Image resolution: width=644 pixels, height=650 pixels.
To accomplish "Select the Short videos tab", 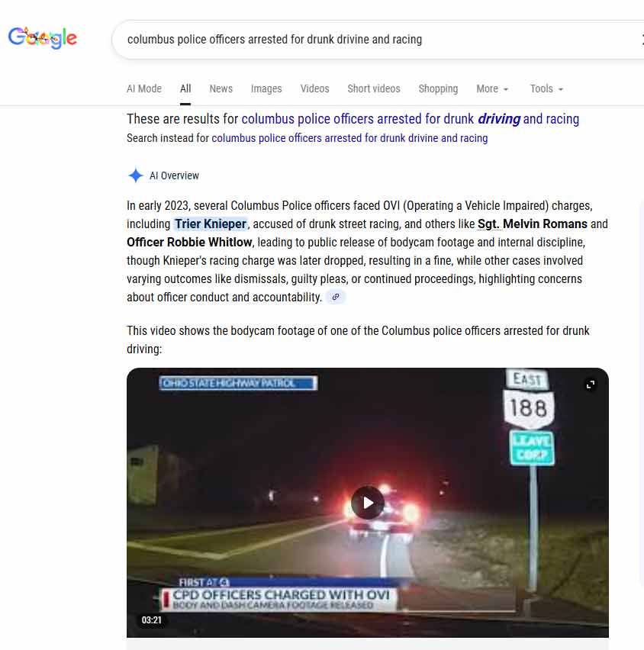I will tap(374, 88).
